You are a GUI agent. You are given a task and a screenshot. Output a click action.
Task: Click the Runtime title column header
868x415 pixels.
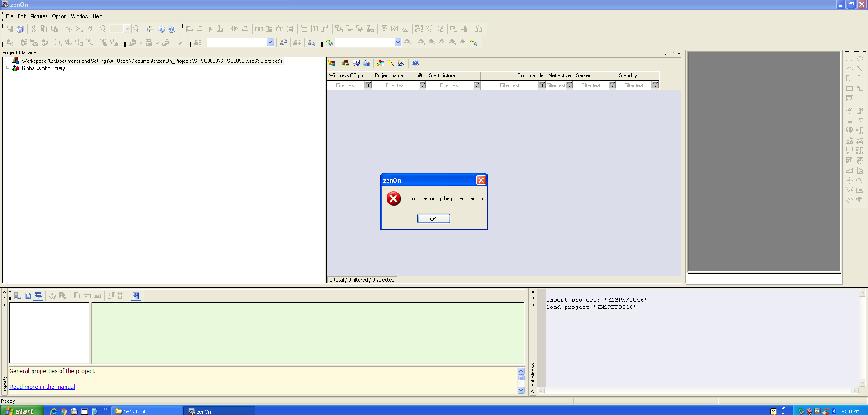(x=513, y=75)
